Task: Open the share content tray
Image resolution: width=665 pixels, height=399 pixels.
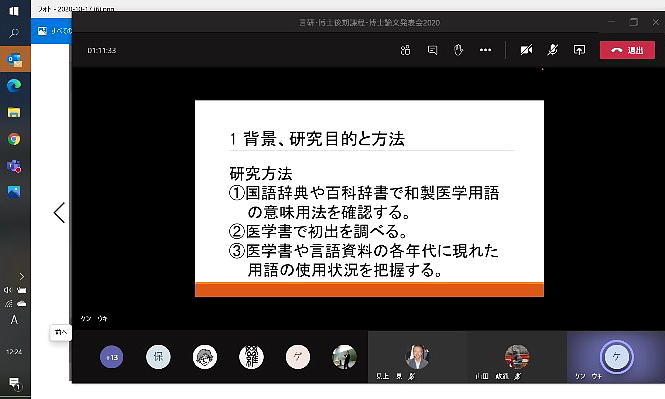Action: pos(579,50)
